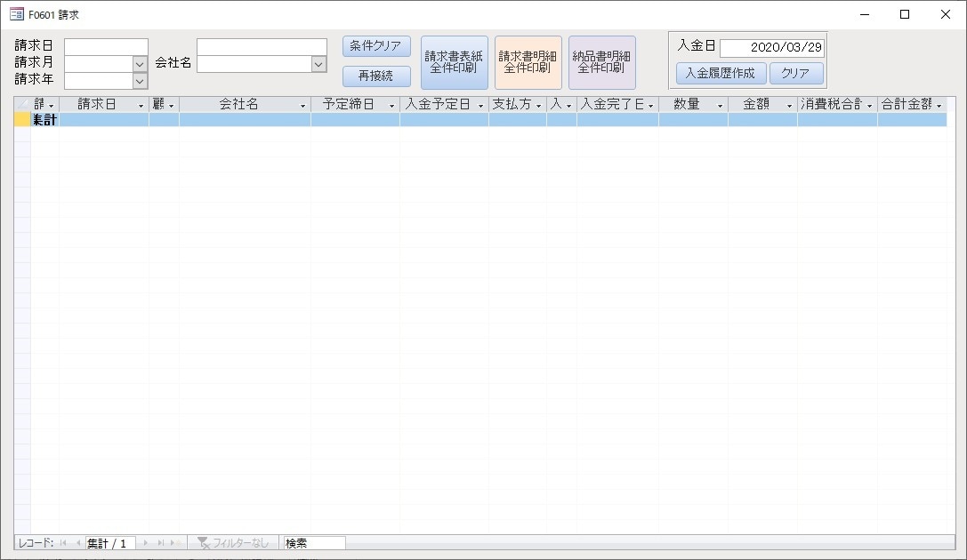Click 請求書表紙 全件印刷 button
The height and width of the screenshot is (560, 967).
pyautogui.click(x=455, y=62)
